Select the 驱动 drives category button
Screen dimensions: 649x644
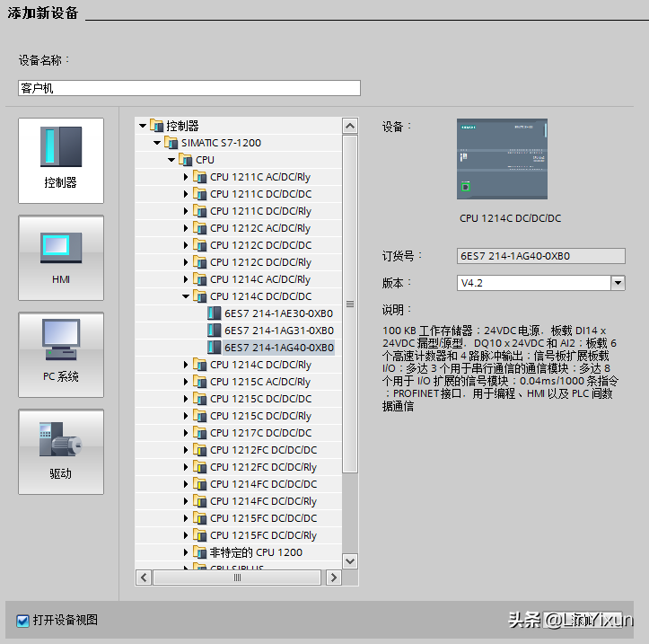[61, 452]
